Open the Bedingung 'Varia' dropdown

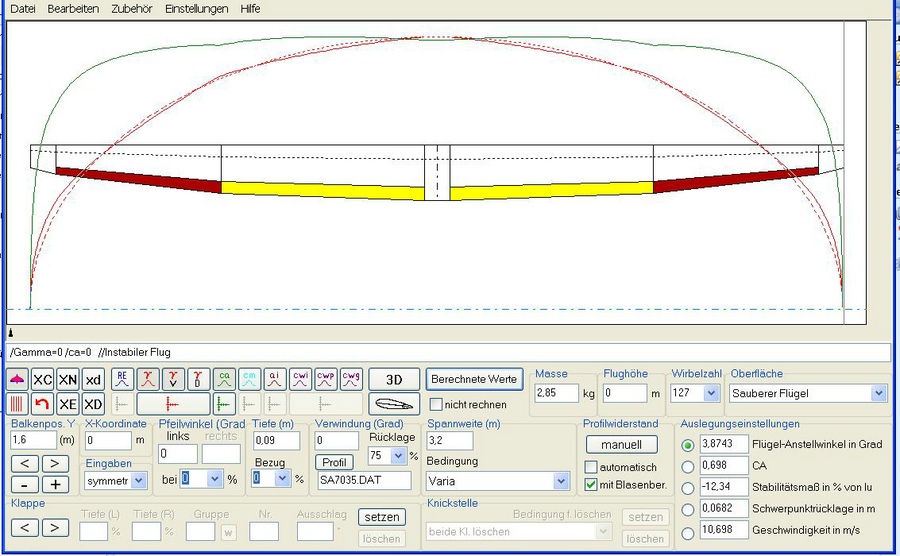click(x=561, y=481)
